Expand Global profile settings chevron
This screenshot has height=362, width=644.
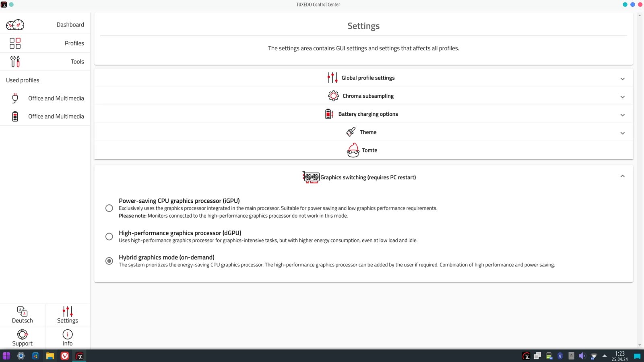click(622, 79)
